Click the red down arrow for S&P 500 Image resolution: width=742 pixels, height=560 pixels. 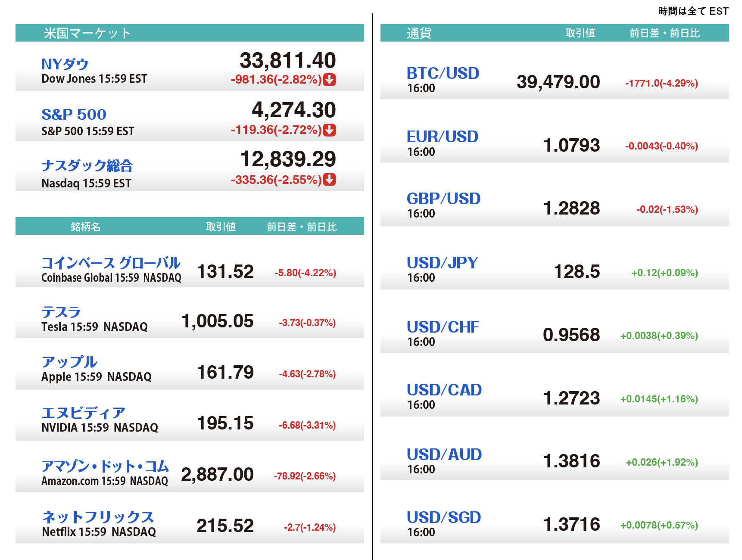pyautogui.click(x=329, y=130)
